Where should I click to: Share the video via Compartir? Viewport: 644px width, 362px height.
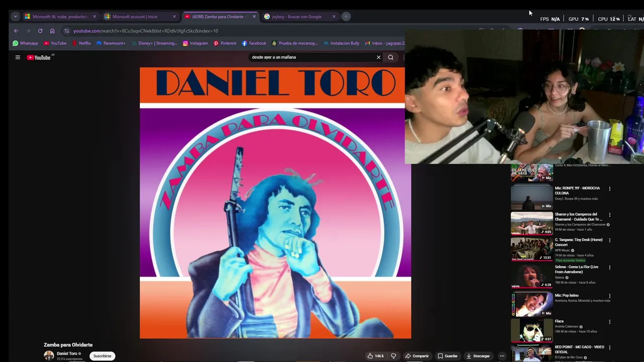tap(417, 356)
